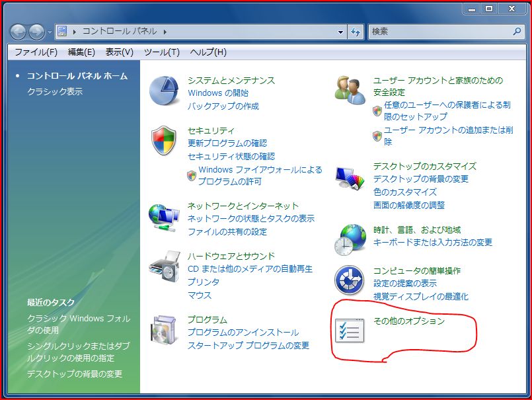
Task: Click the address bar Control Panel icon
Action: [x=62, y=32]
